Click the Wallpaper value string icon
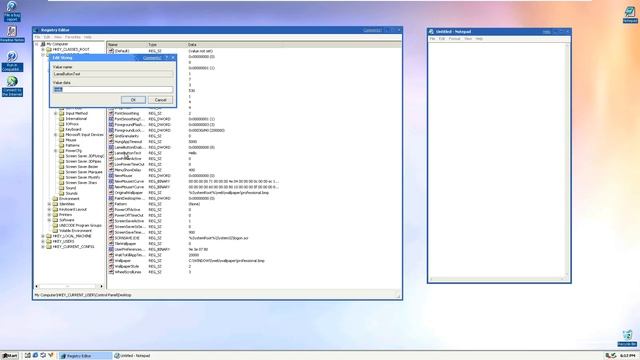Viewport: 640px width, 360px height. (111, 260)
